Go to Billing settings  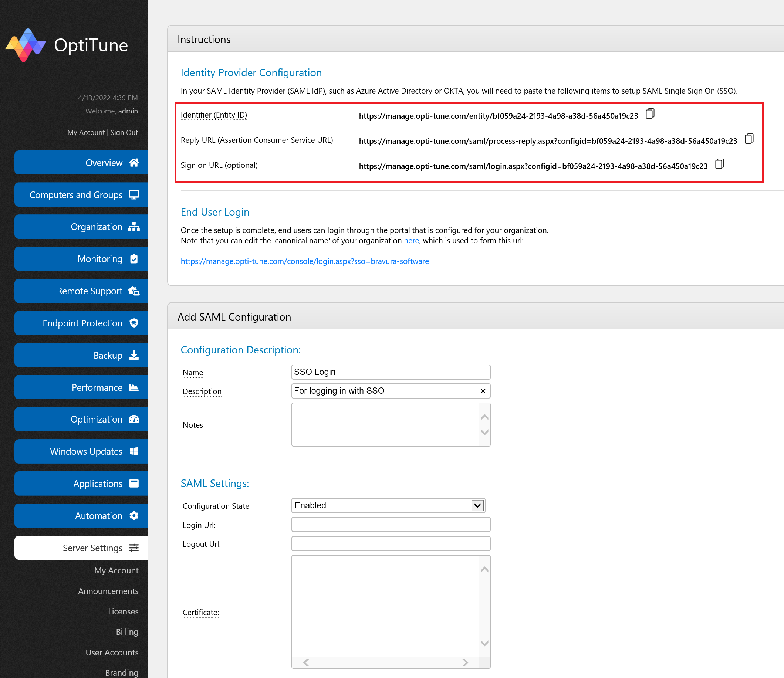tap(127, 632)
